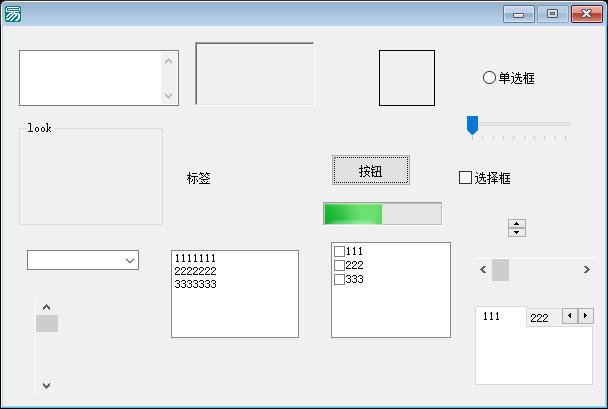Select 2222222 in the list box
Viewport: 608px width, 409px height.
(195, 271)
